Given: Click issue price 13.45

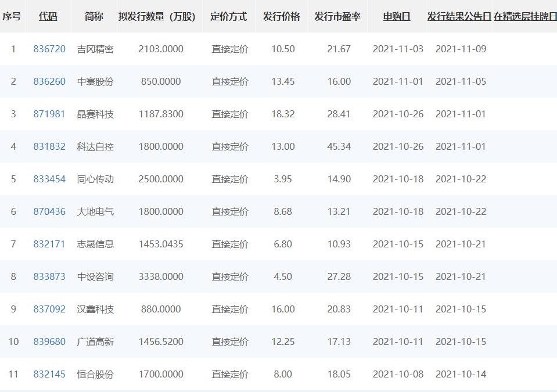Looking at the screenshot, I should point(283,82).
